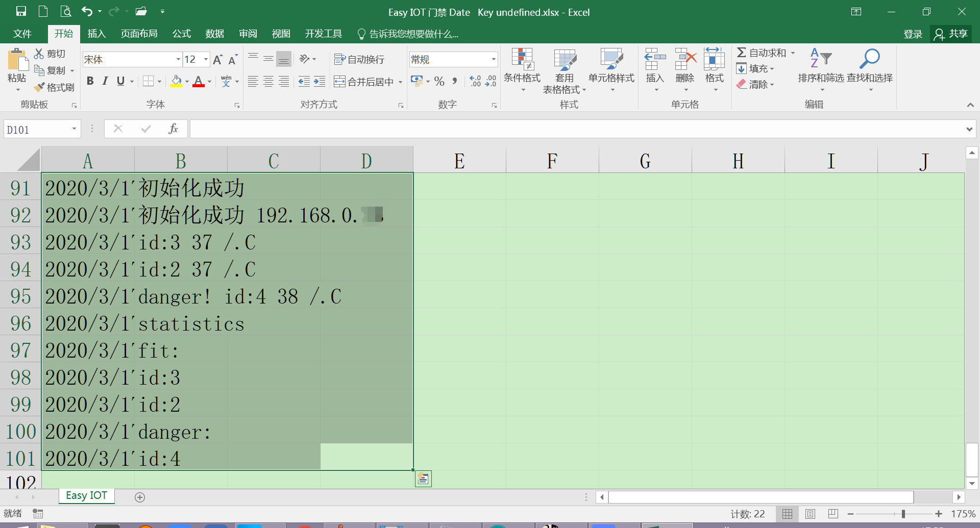Expand the font size dropdown

pos(206,59)
